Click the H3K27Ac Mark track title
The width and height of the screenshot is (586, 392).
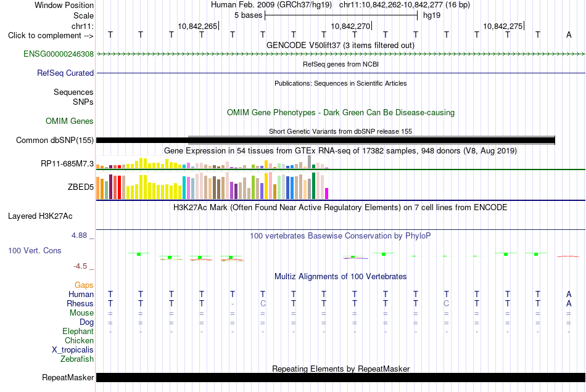point(340,208)
